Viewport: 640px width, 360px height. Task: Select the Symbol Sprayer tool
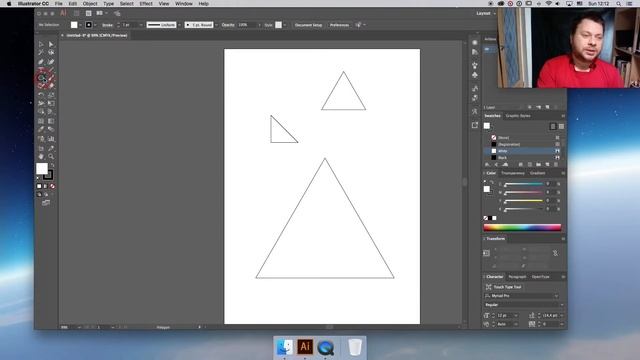click(41, 139)
